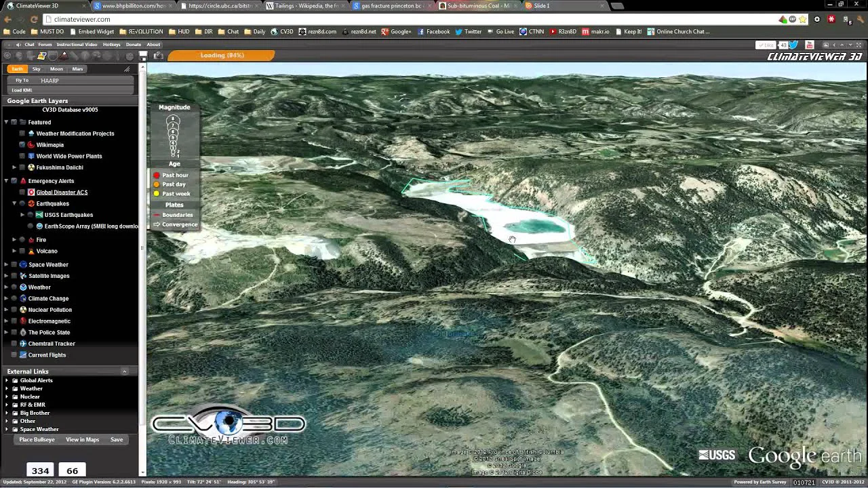The height and width of the screenshot is (488, 868).
Task: Click the Fly To input field
Action: pyautogui.click(x=85, y=81)
